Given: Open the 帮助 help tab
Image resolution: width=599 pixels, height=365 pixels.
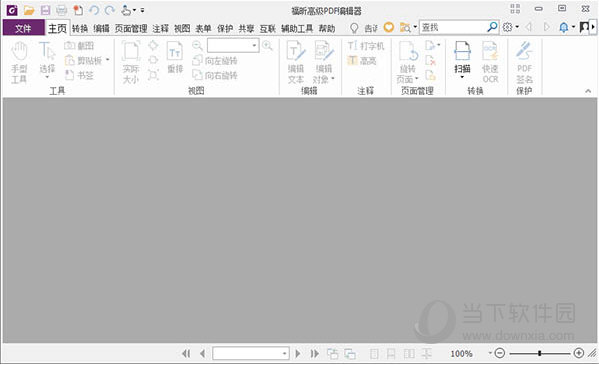Looking at the screenshot, I should tap(327, 29).
